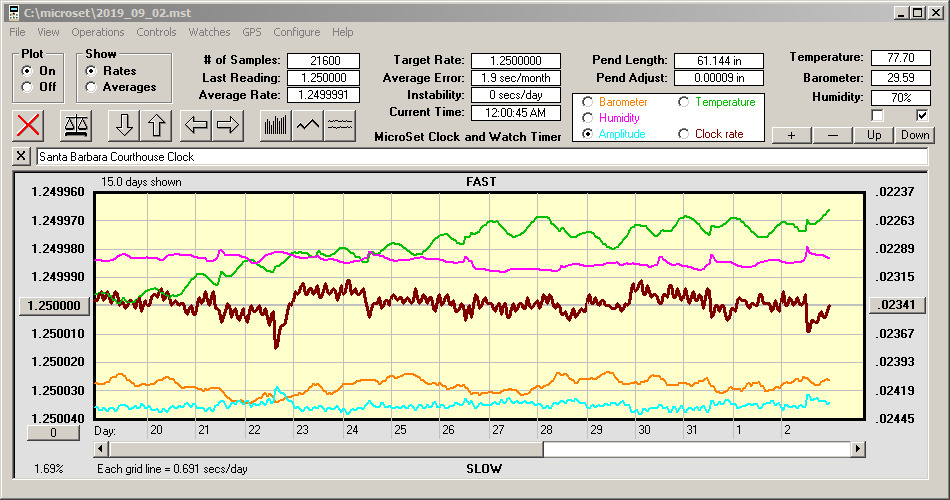Image resolution: width=950 pixels, height=500 pixels.
Task: Click the Humidity value field
Action: tap(900, 97)
